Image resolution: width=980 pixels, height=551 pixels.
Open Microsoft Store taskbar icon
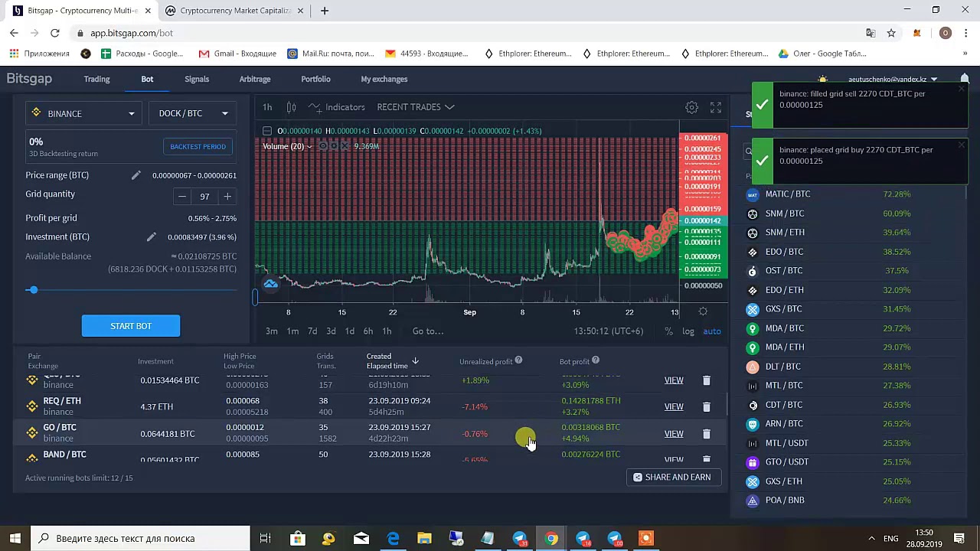(x=297, y=538)
